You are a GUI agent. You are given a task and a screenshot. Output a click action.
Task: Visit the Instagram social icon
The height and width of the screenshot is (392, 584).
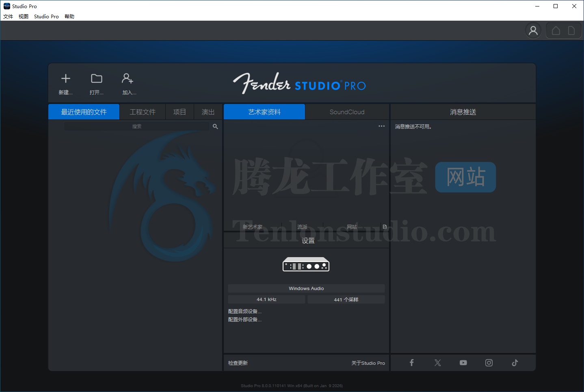(489, 363)
